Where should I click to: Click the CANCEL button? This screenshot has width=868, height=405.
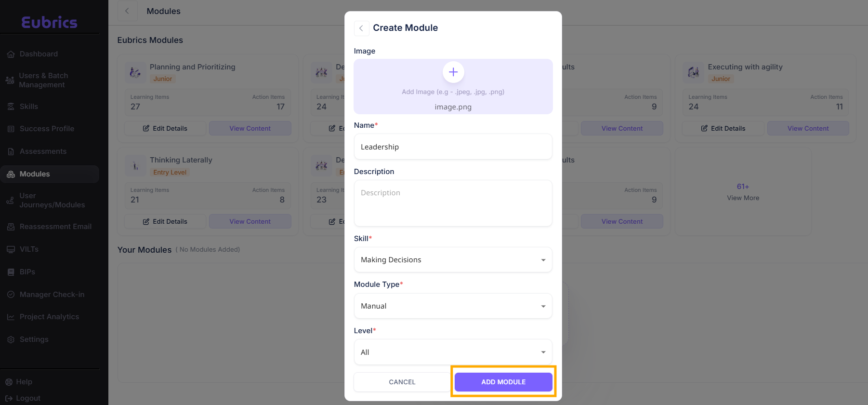click(402, 382)
